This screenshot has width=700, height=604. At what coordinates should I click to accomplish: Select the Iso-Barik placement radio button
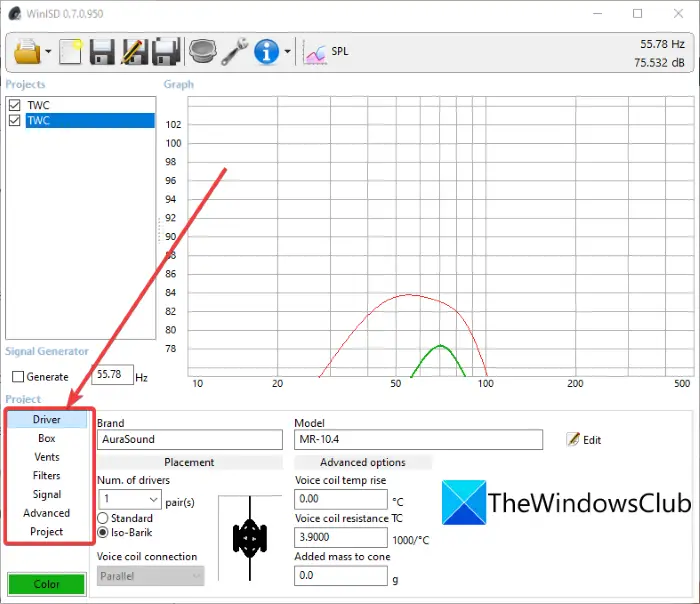pos(103,533)
